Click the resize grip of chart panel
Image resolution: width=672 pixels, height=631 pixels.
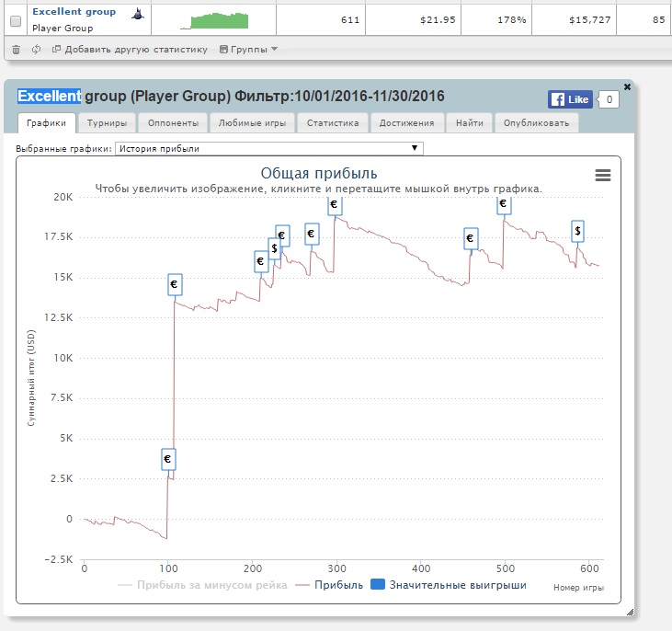630,612
